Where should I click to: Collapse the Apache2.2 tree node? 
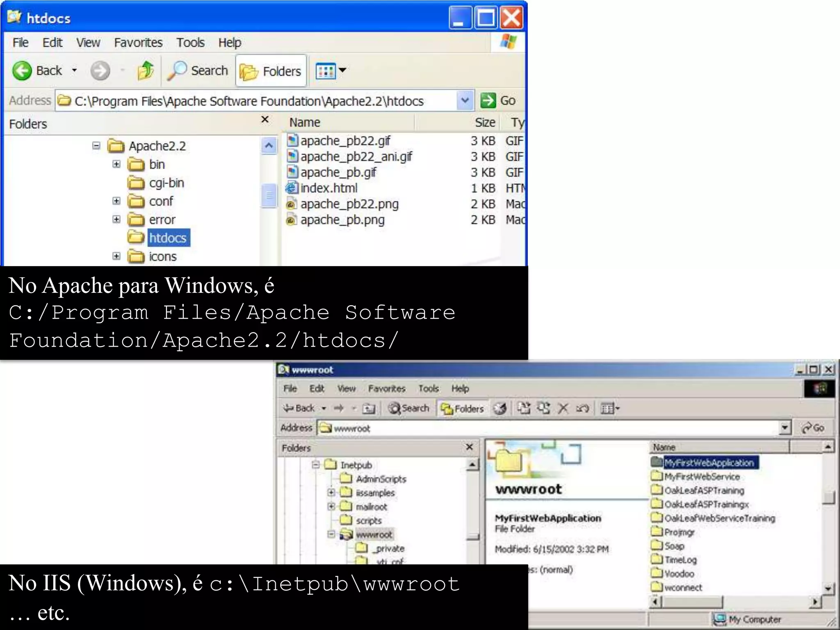pyautogui.click(x=96, y=146)
